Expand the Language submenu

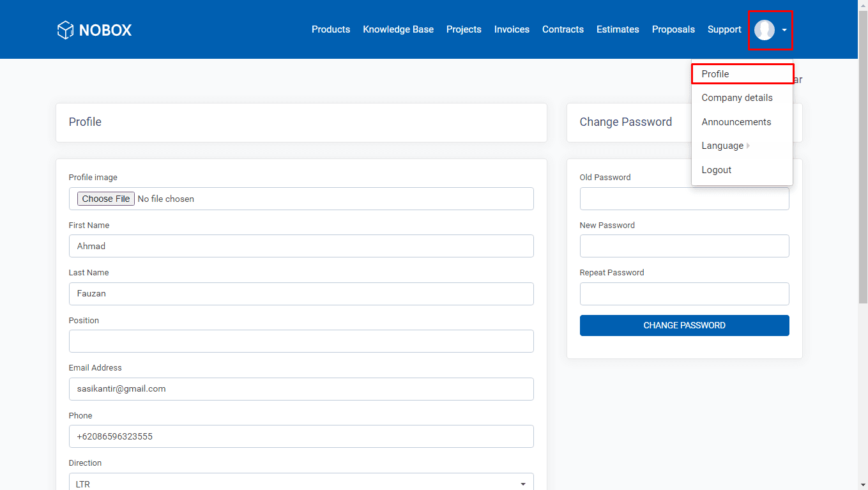pyautogui.click(x=722, y=145)
